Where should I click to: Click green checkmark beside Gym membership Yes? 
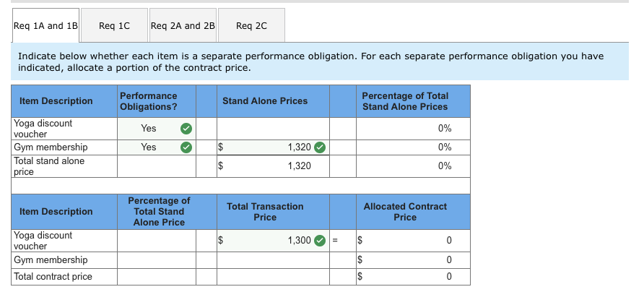click(x=186, y=147)
